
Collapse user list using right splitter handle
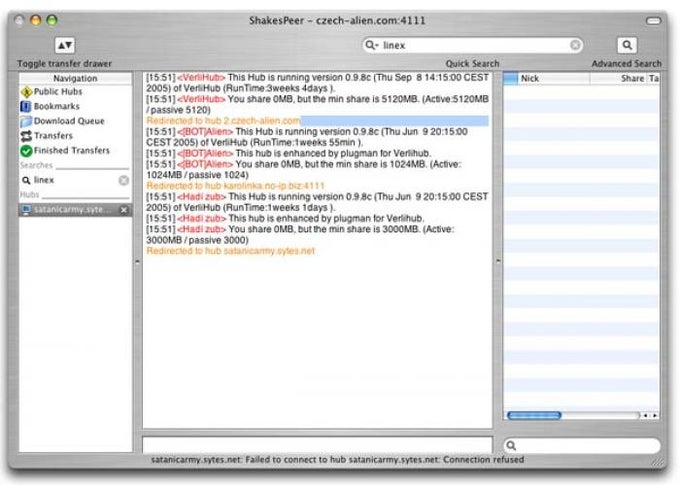coord(498,261)
